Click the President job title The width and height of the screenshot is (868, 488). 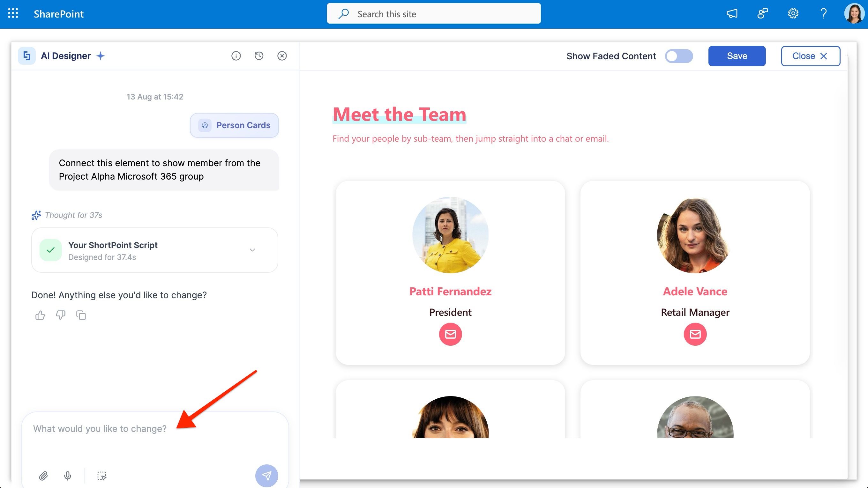[x=450, y=312]
